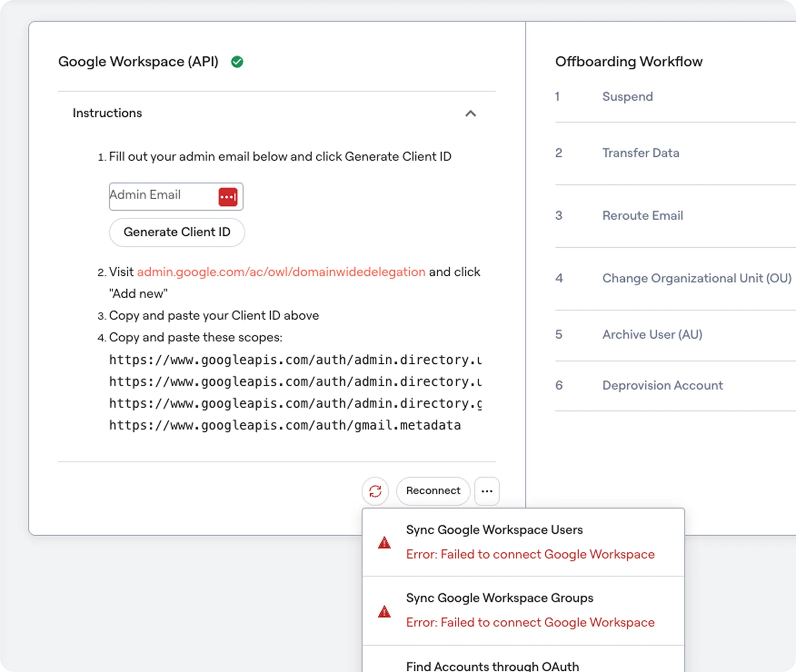Screen dimensions: 796x672
Task: Click the Generate Client ID button
Action: pos(177,232)
